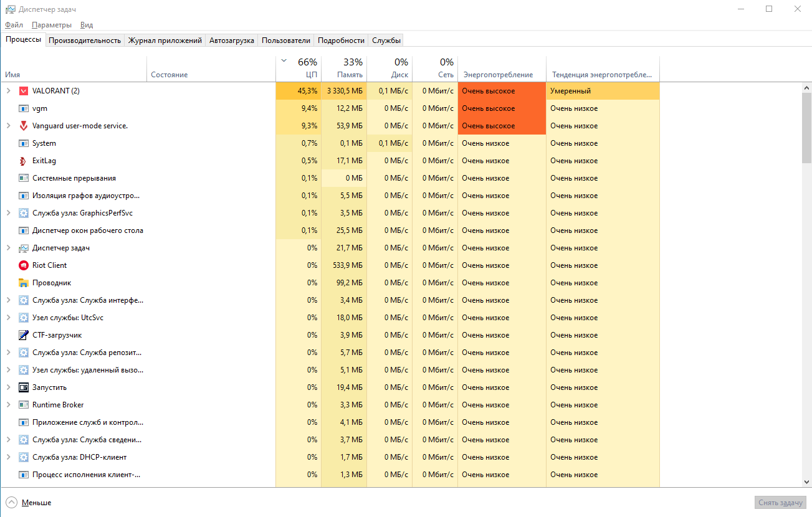Image resolution: width=812 pixels, height=517 pixels.
Task: Click the Vanguard user-mode service icon
Action: 24,126
